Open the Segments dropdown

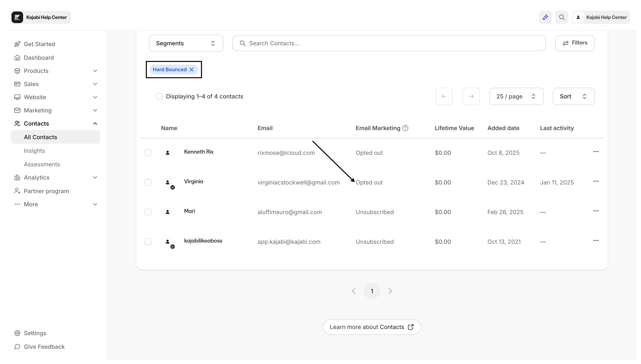(x=186, y=43)
